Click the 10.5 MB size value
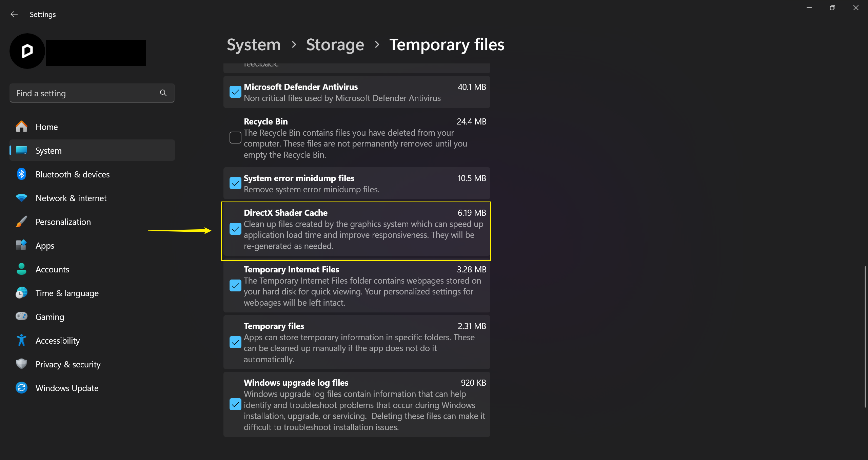Screen dimensions: 868x460 472,178
